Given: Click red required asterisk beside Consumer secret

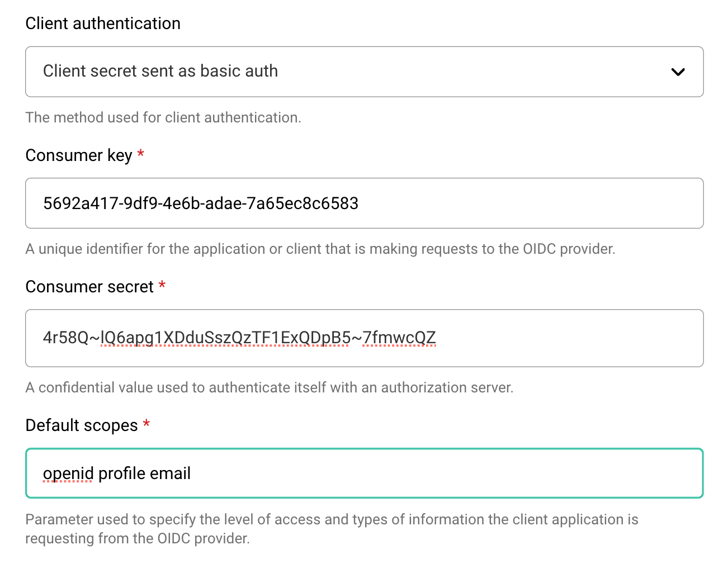Looking at the screenshot, I should [162, 285].
